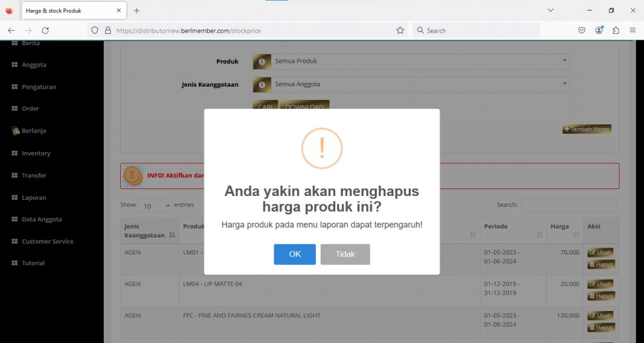Image resolution: width=644 pixels, height=343 pixels.
Task: Open the Berlanja sidebar menu
Action: point(34,131)
